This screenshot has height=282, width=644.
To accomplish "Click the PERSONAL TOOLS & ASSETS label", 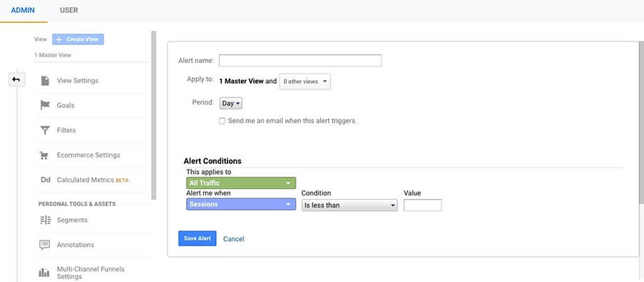I will 77,204.
